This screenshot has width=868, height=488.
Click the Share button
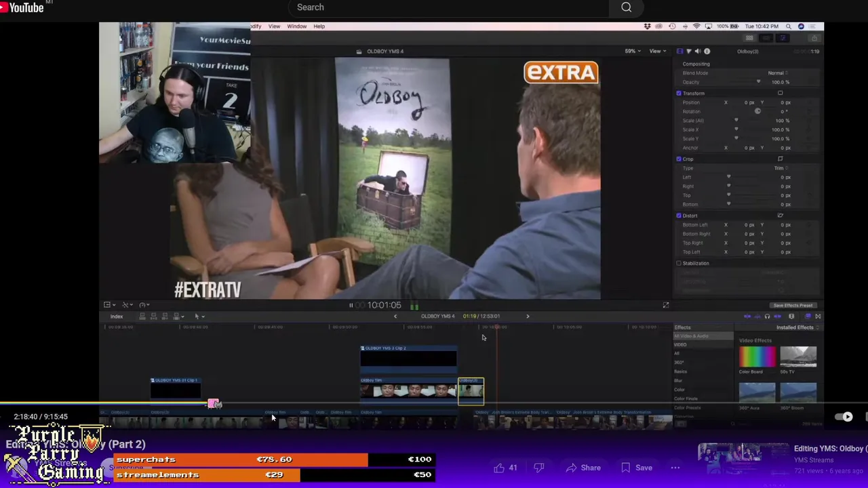[583, 468]
